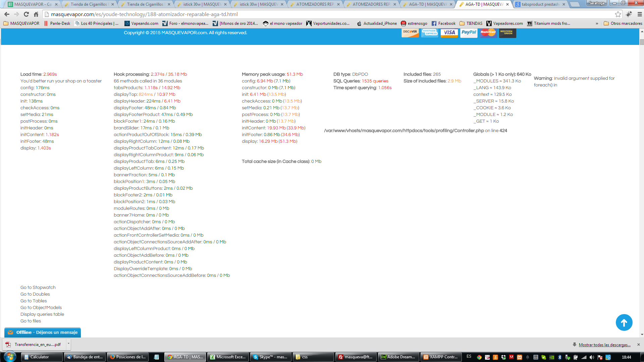
Task: Open Offline Déjenos un mensaje chat
Action: click(43, 333)
